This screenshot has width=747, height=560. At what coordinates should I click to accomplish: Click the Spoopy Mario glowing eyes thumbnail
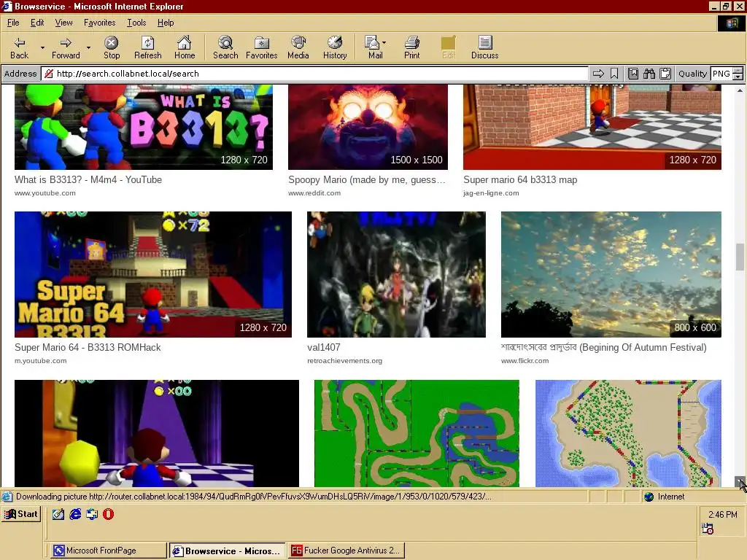point(368,127)
